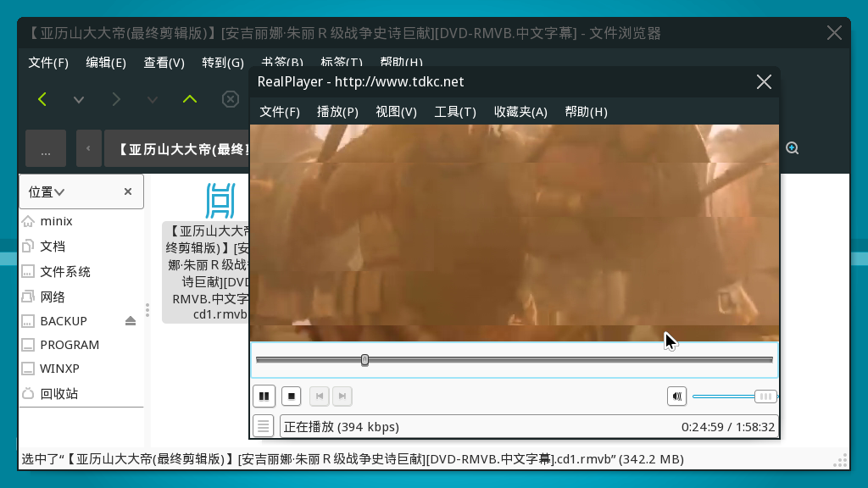Open the RealPlayer playlist button

[x=263, y=427]
